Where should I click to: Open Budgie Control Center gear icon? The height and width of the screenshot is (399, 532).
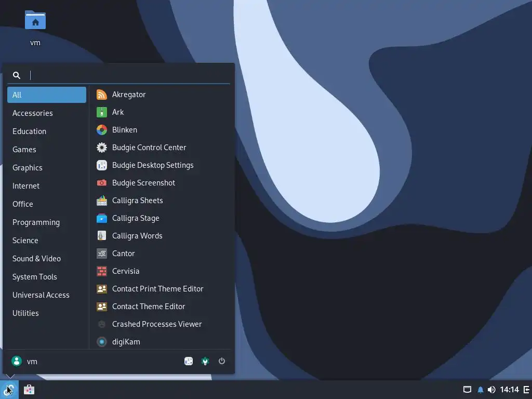click(102, 148)
